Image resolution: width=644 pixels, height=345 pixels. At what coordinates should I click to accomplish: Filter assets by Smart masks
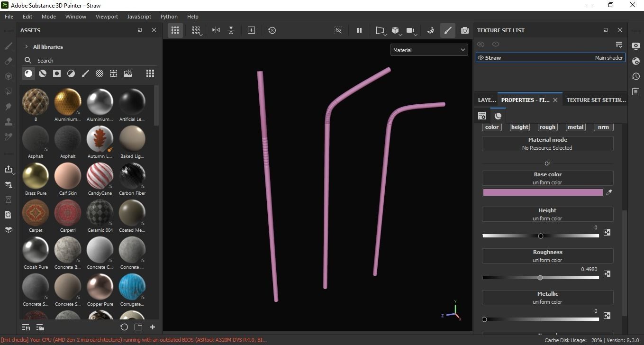click(x=57, y=73)
